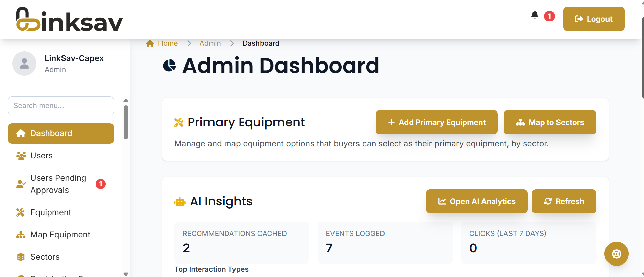Click the Admin Dashboard page title

281,66
